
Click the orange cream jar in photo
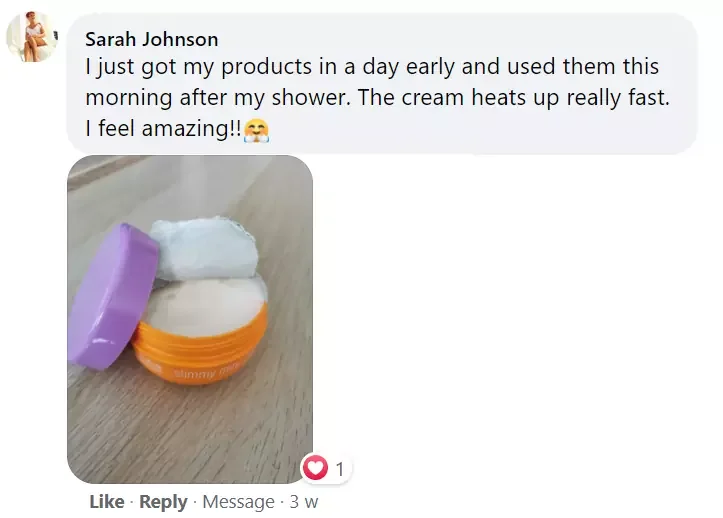[201, 343]
